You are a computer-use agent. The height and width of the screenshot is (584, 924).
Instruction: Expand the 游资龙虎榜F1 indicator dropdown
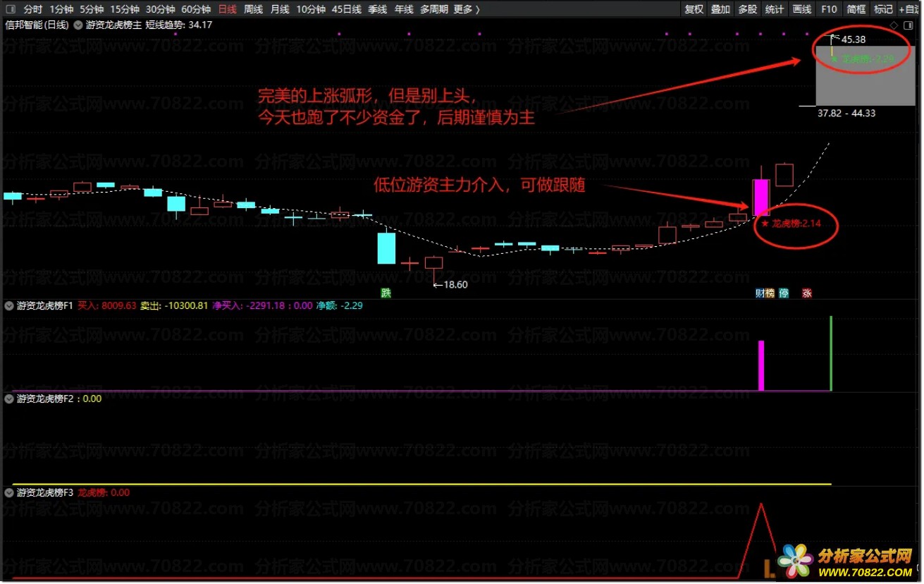(9, 306)
